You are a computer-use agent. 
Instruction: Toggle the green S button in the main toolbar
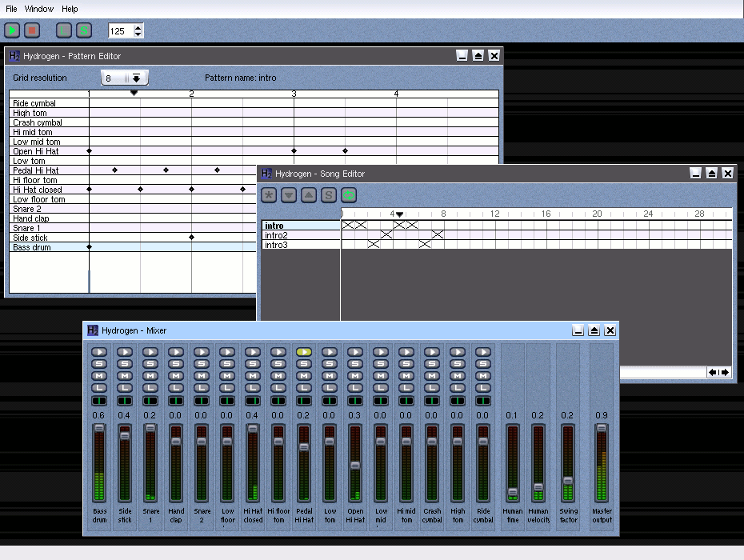point(84,31)
